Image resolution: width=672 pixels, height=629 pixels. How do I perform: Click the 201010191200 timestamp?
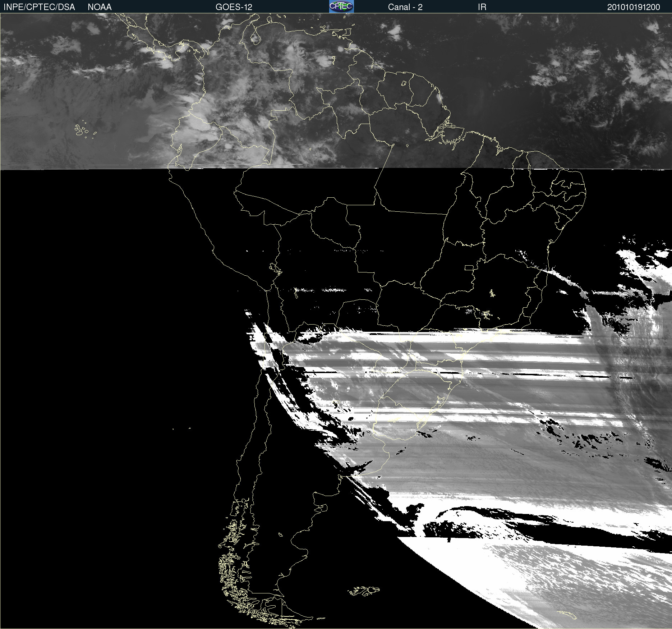pos(634,7)
